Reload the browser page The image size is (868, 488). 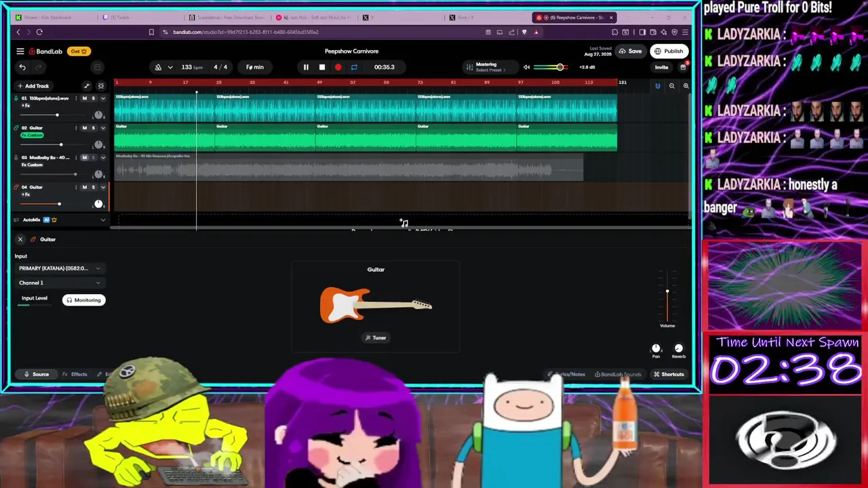[x=39, y=32]
